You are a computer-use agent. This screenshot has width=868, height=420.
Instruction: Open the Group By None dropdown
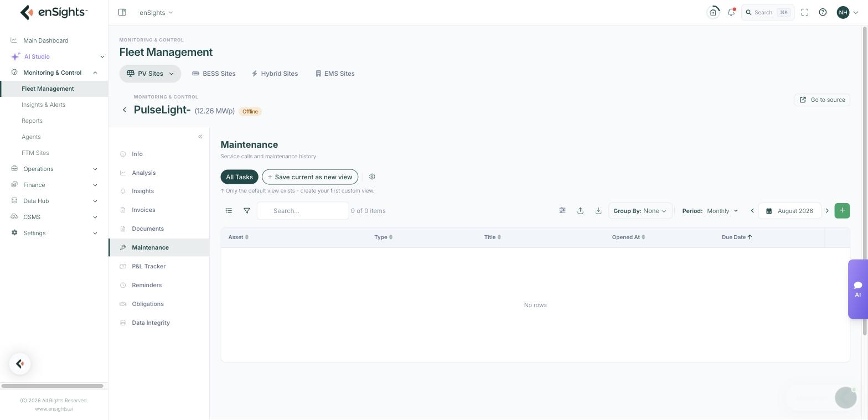point(640,211)
